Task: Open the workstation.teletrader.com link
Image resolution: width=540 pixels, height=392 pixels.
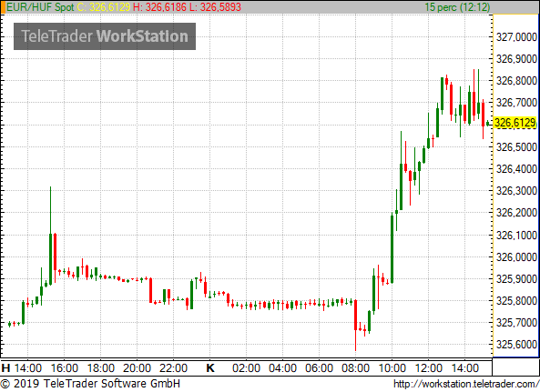Action: coord(466,384)
